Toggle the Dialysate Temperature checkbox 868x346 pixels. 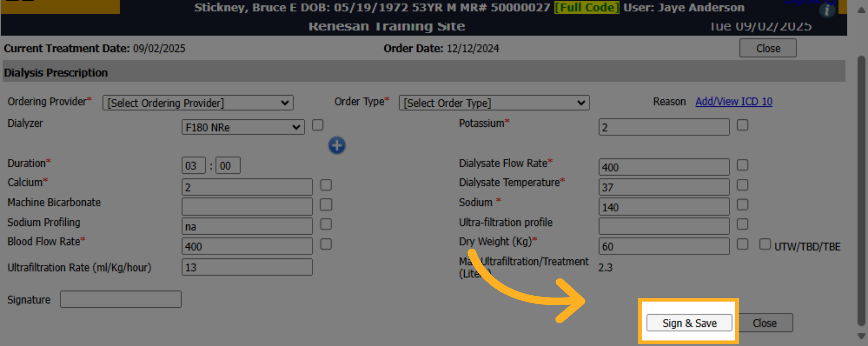[743, 185]
